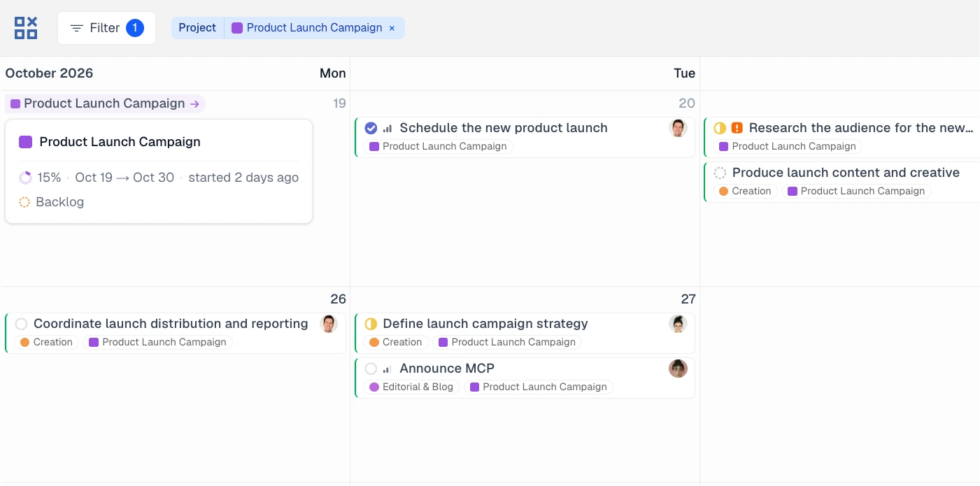The image size is (980, 486).
Task: Click the Editorial & Blog tag
Action: 411,387
